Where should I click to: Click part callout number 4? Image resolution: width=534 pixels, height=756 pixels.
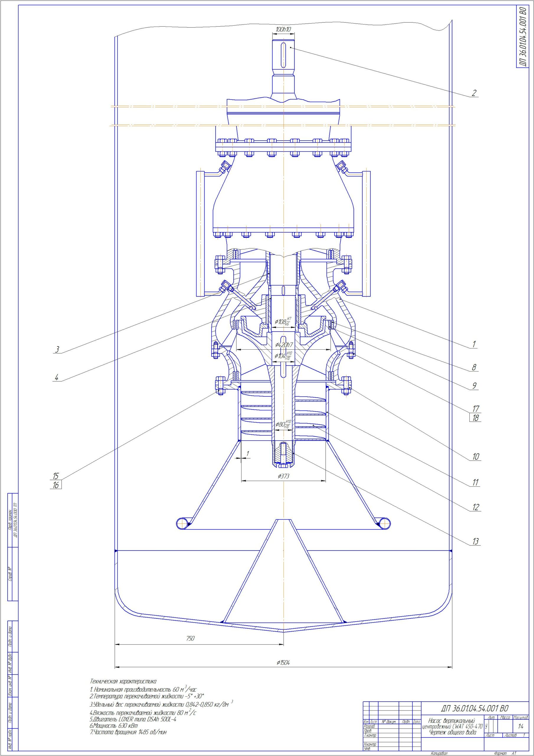57,378
